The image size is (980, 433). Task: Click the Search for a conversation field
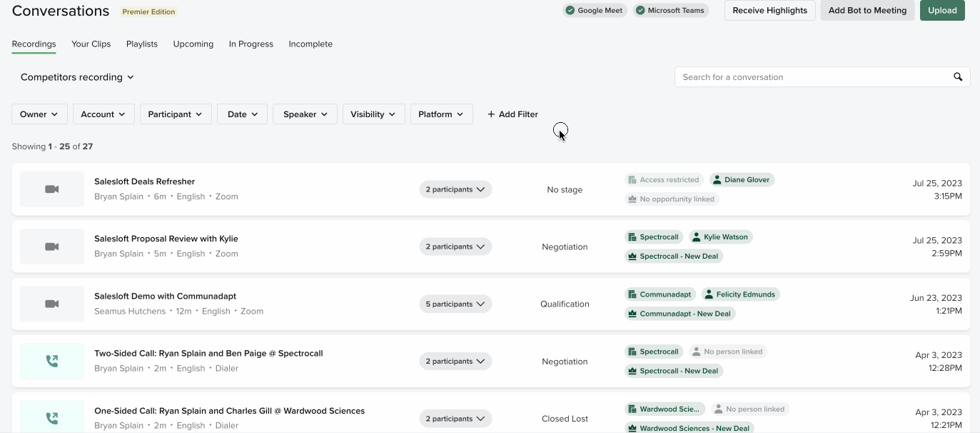click(822, 77)
